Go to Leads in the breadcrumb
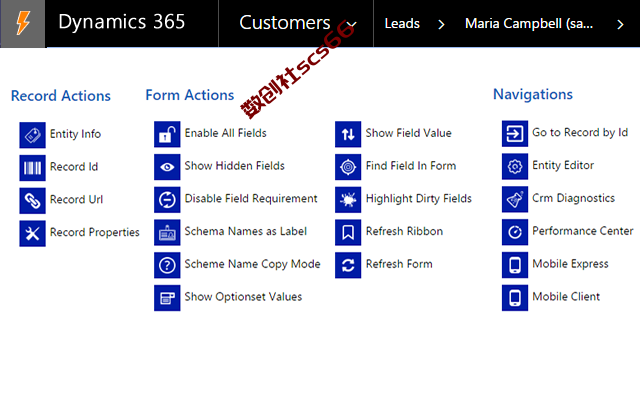 402,24
